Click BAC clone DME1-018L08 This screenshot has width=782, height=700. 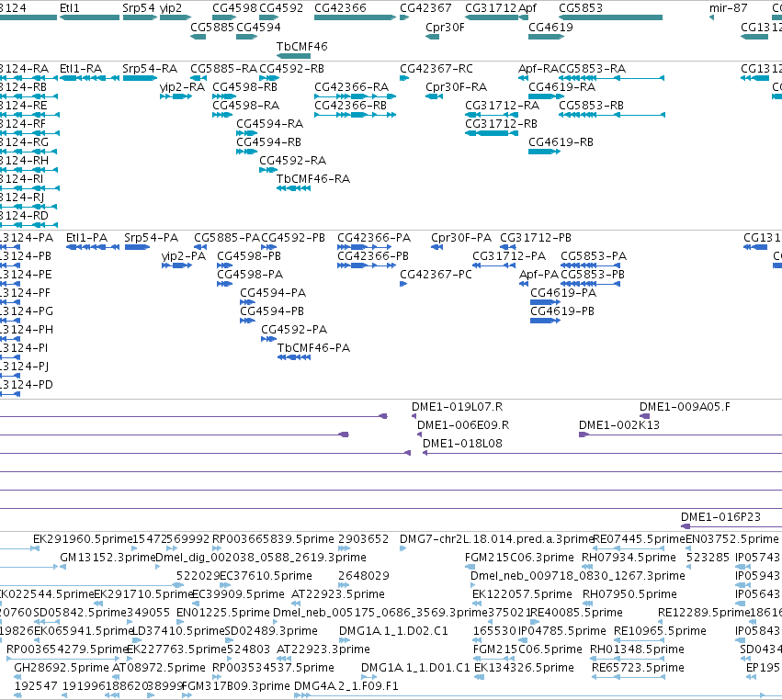coord(463,444)
